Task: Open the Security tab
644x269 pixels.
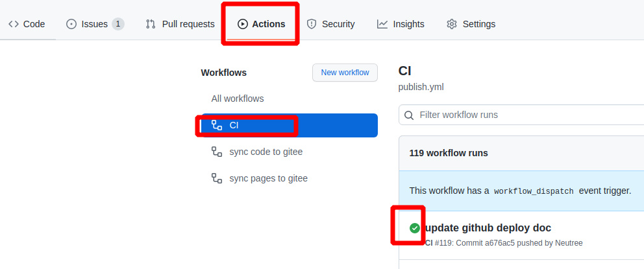Action: pyautogui.click(x=330, y=24)
